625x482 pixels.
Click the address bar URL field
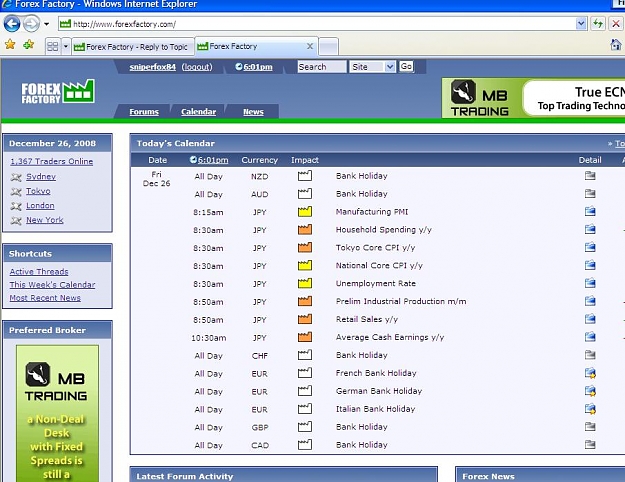(317, 24)
